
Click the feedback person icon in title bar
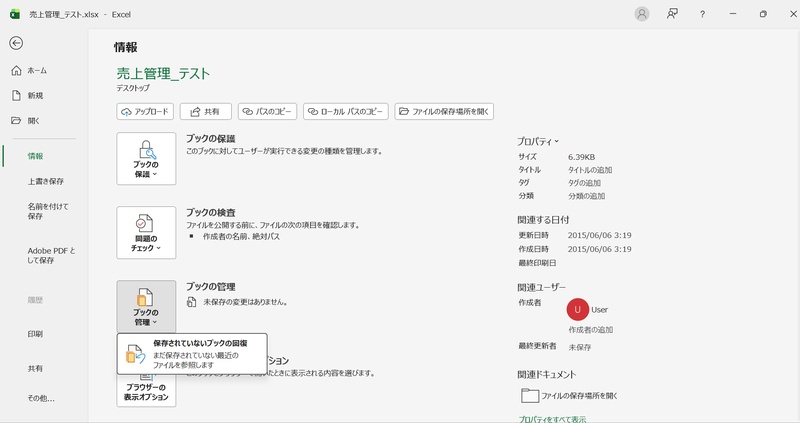click(672, 14)
